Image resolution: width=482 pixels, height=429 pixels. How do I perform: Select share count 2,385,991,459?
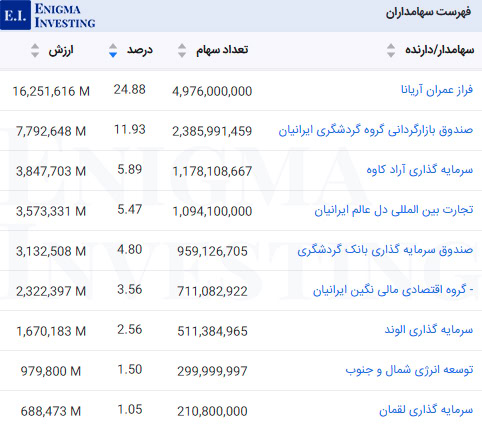pos(212,131)
